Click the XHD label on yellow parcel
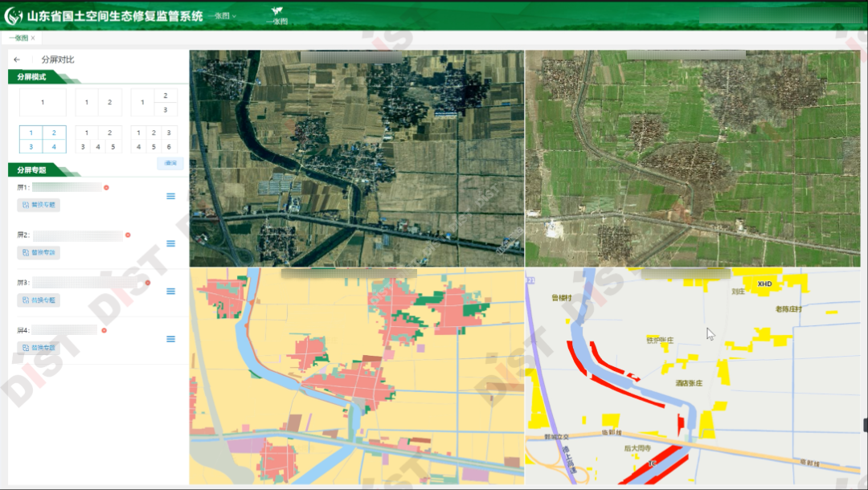The width and height of the screenshot is (868, 490). click(764, 284)
